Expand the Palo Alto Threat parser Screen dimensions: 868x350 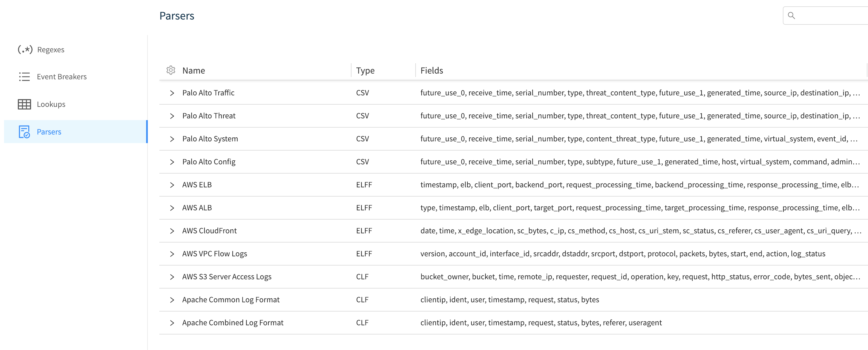[x=172, y=116]
